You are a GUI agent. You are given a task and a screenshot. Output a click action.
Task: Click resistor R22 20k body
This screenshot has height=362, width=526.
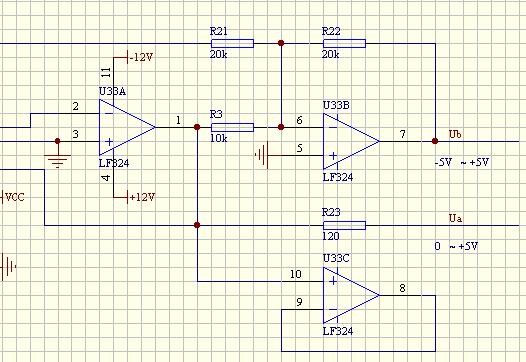click(x=345, y=44)
